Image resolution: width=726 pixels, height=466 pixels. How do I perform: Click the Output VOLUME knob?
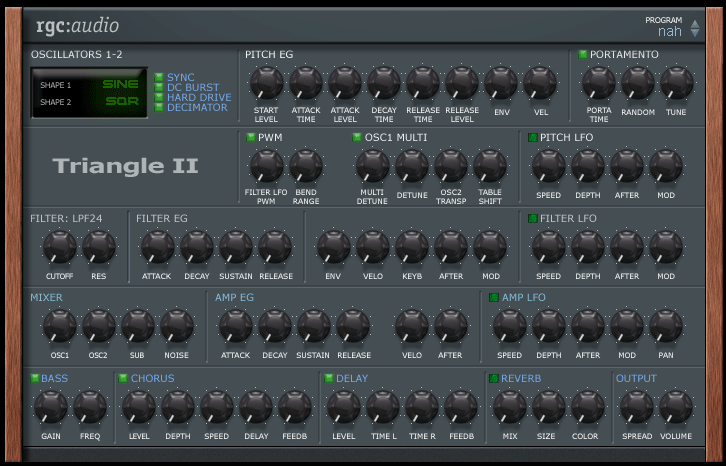point(676,407)
